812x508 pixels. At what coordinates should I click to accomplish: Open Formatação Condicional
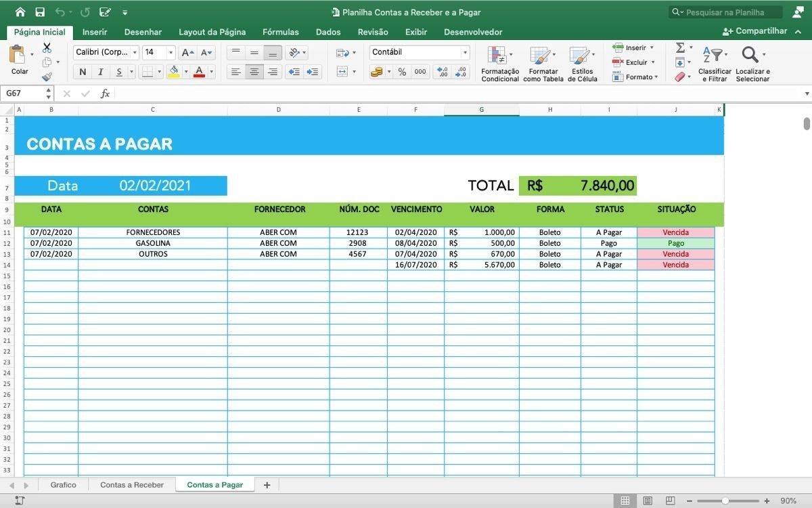(x=500, y=64)
